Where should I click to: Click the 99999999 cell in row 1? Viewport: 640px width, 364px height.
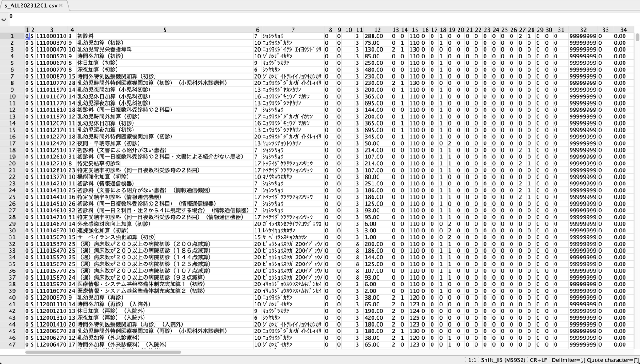[x=583, y=36]
